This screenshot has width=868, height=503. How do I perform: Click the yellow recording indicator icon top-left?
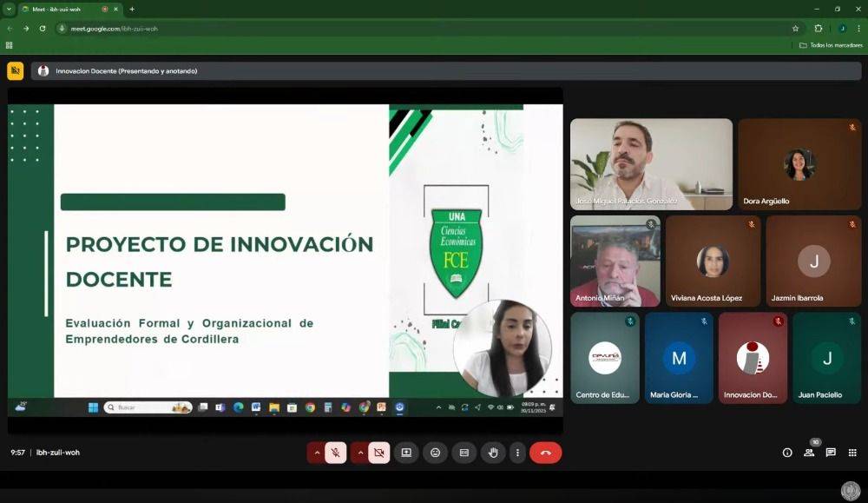coord(15,71)
